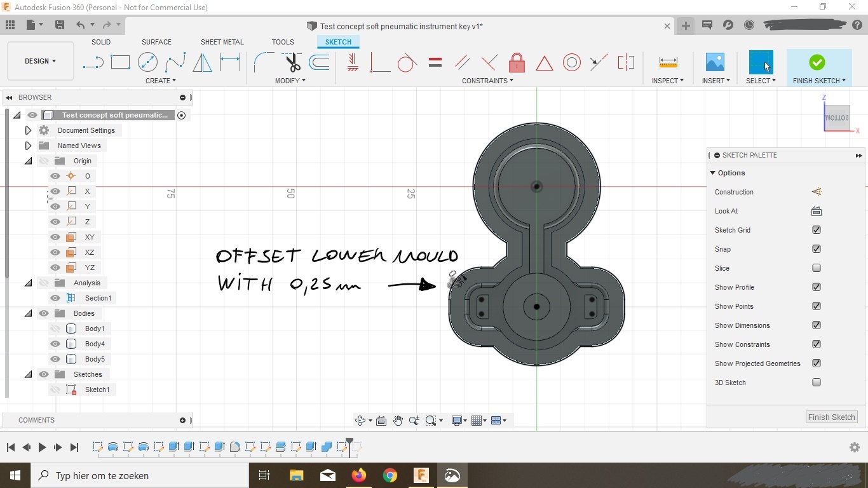
Task: Apply the Concentric constraint
Action: coord(572,62)
